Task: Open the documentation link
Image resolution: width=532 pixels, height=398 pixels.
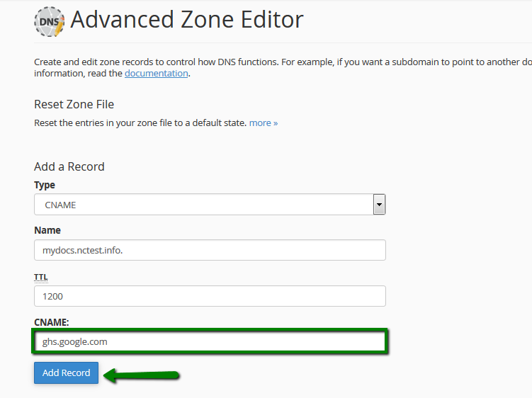Action: click(x=156, y=73)
